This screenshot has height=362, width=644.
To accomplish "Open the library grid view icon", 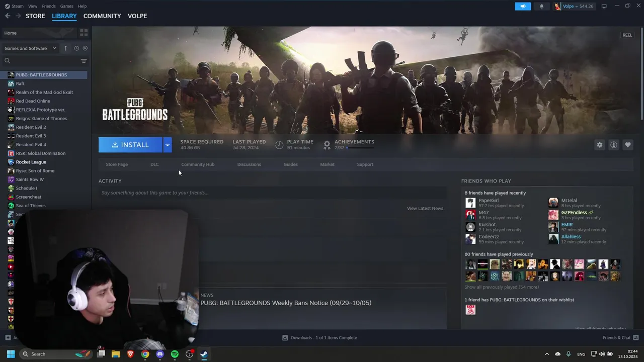I will coord(84,33).
